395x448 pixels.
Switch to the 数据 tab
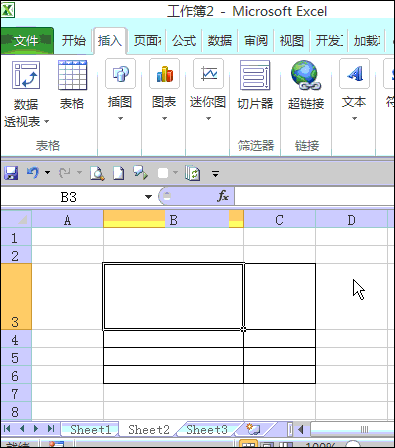point(220,41)
